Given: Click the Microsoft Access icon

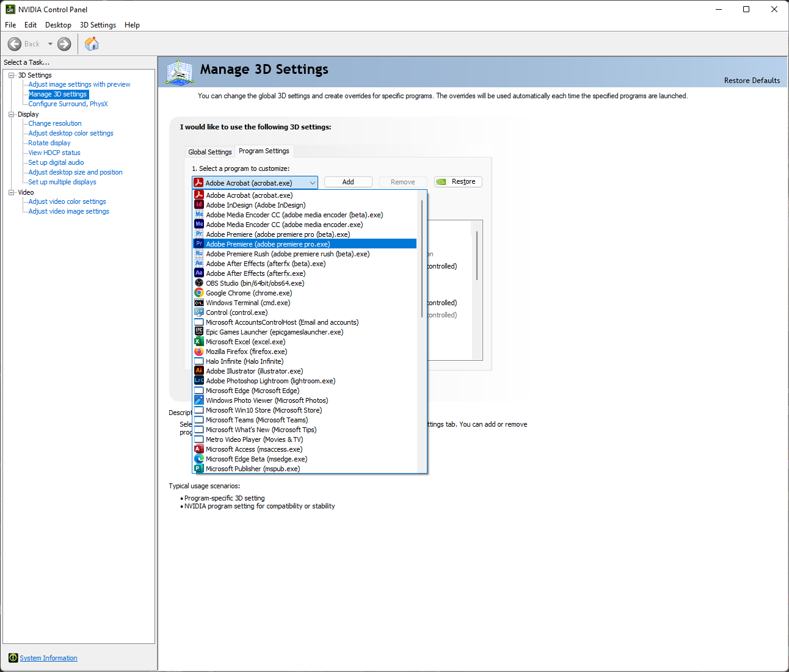Looking at the screenshot, I should 199,449.
